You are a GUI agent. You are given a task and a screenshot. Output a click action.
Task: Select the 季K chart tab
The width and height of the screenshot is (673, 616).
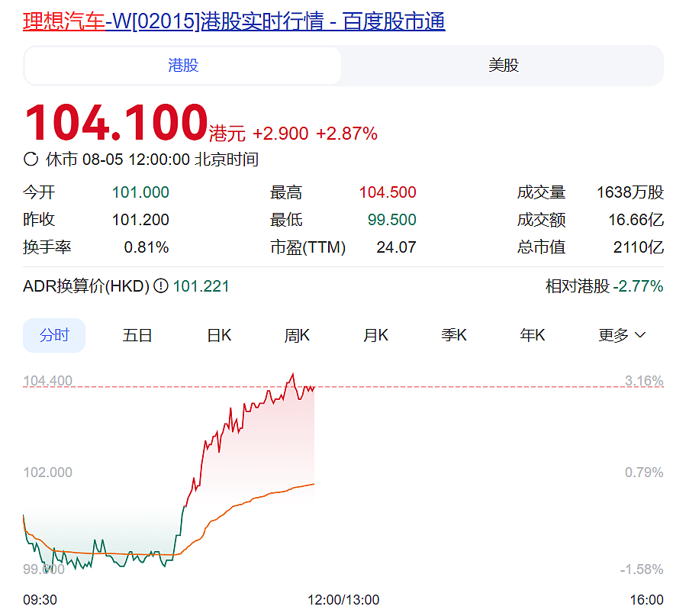[x=454, y=335]
